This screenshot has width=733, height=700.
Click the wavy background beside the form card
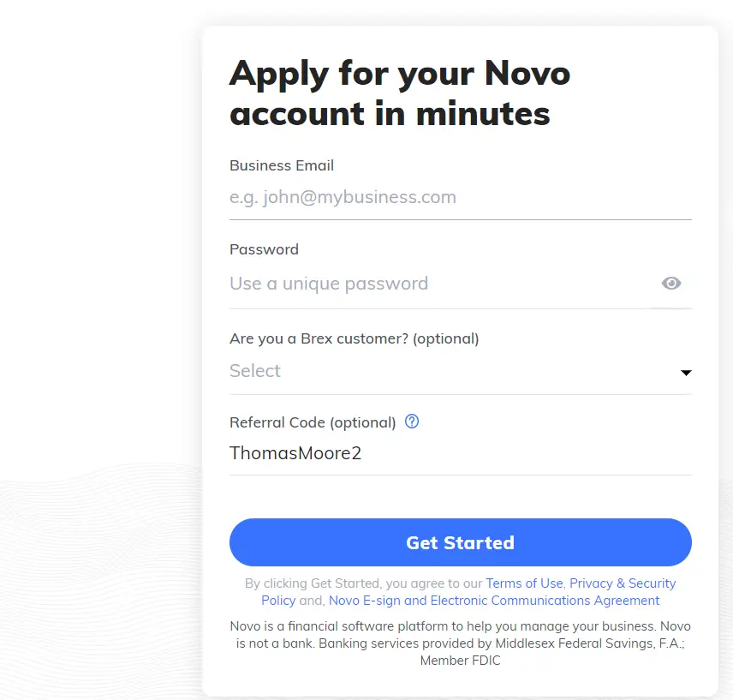[x=100, y=561]
